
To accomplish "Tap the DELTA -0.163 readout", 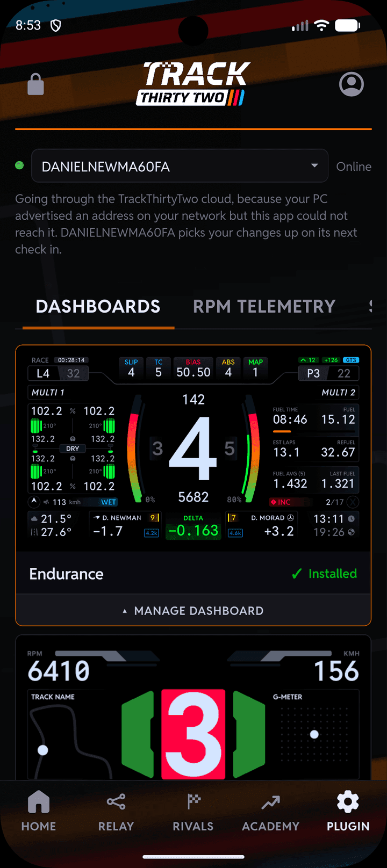I will [x=193, y=526].
